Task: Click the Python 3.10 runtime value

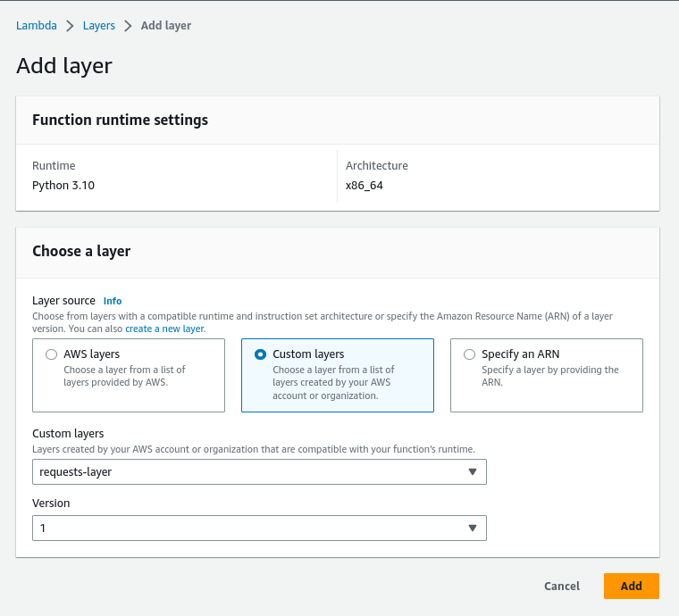Action: pos(63,186)
